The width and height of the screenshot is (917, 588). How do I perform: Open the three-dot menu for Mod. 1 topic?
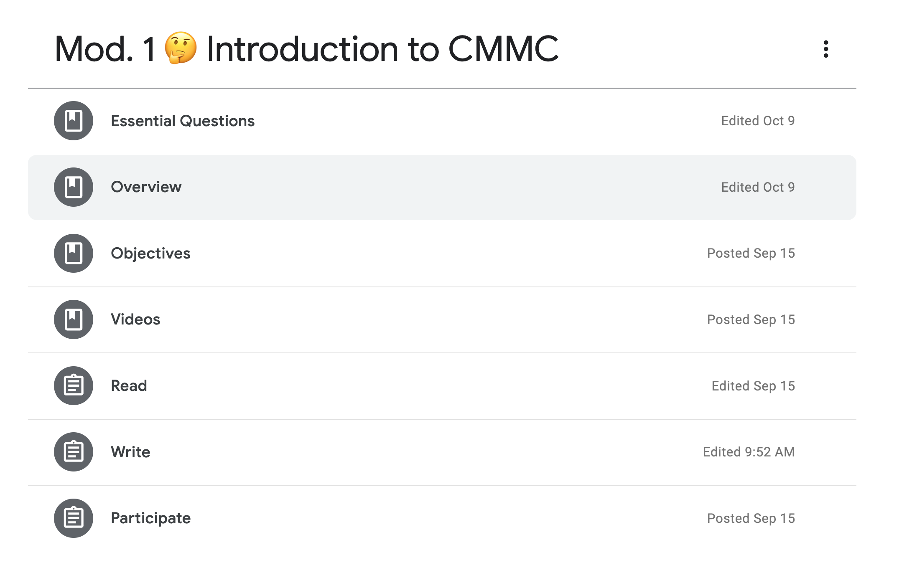[x=825, y=49]
